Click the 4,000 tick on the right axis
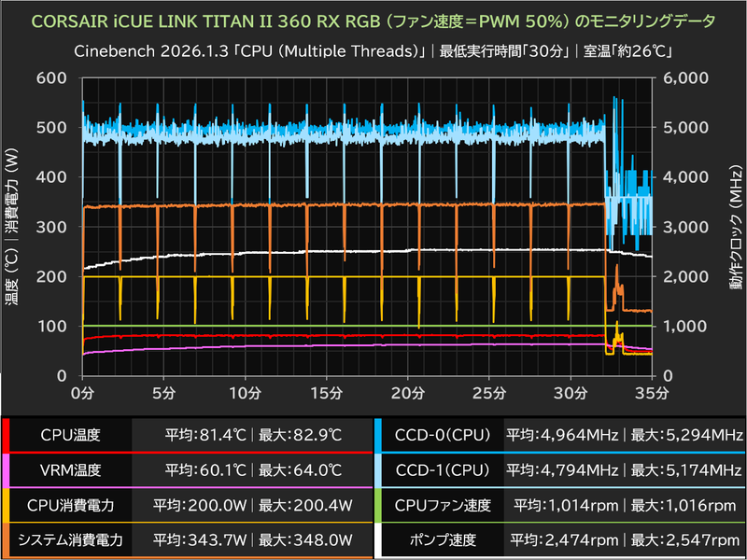Screen dimensions: 747x560 [x=686, y=177]
